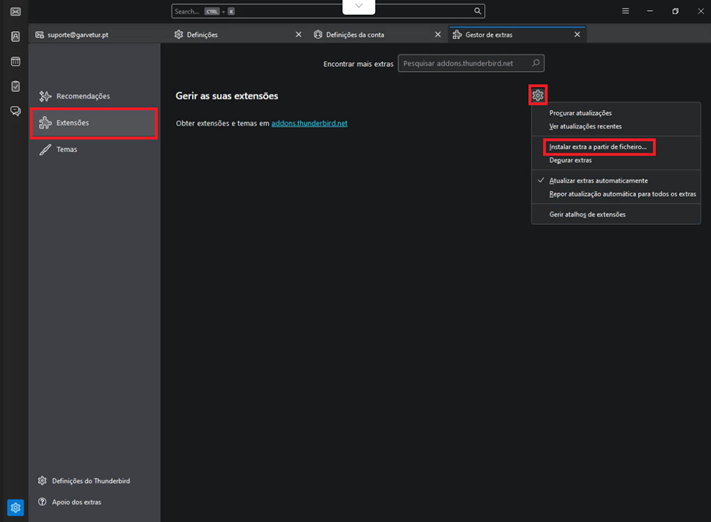Screen dimensions: 711x522
Task: Open the gear tools menu for extensions
Action: coord(538,95)
